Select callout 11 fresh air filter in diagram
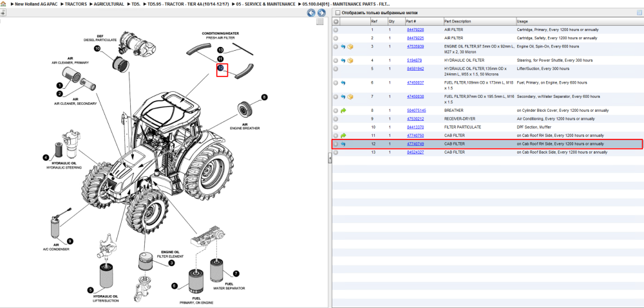644x308 pixels. pos(220,59)
